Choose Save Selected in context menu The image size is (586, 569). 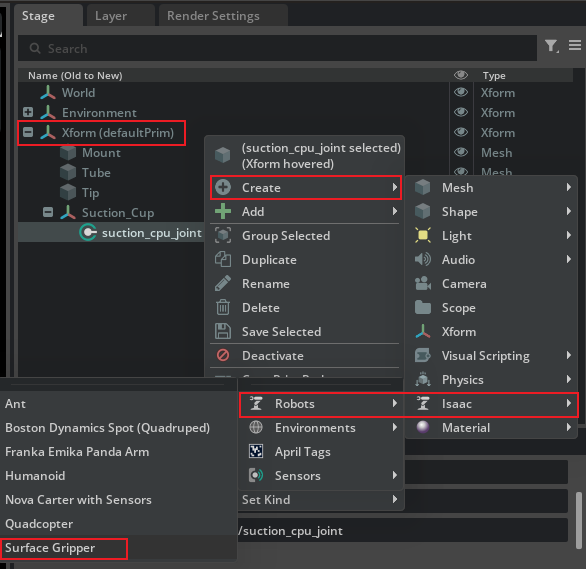[x=306, y=332]
